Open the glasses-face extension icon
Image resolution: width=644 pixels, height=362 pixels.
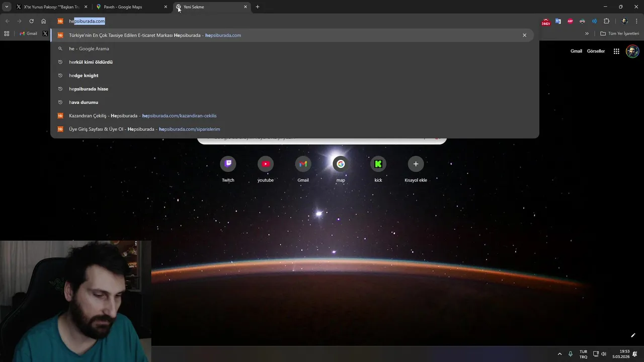click(x=582, y=21)
